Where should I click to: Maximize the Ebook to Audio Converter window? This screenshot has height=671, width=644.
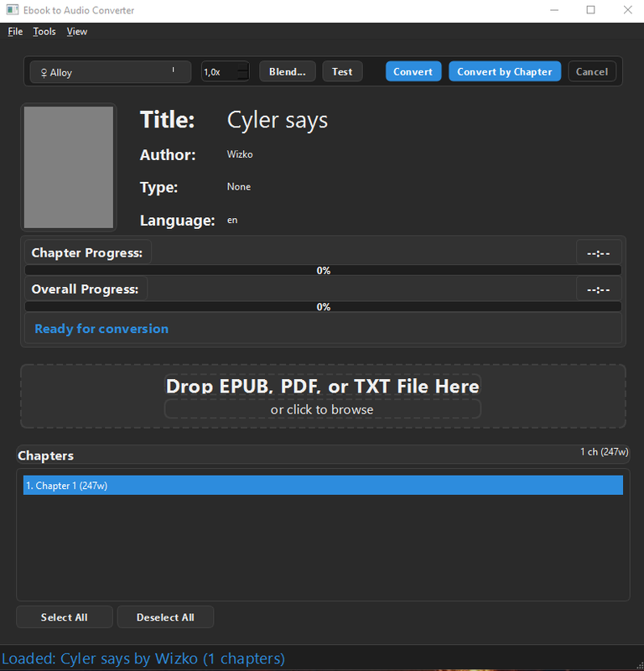(x=590, y=10)
